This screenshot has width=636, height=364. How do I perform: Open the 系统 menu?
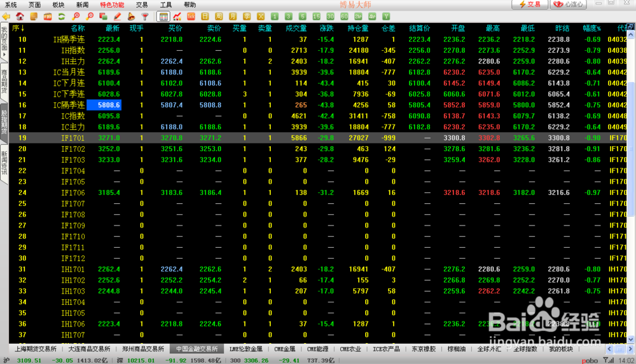11,5
